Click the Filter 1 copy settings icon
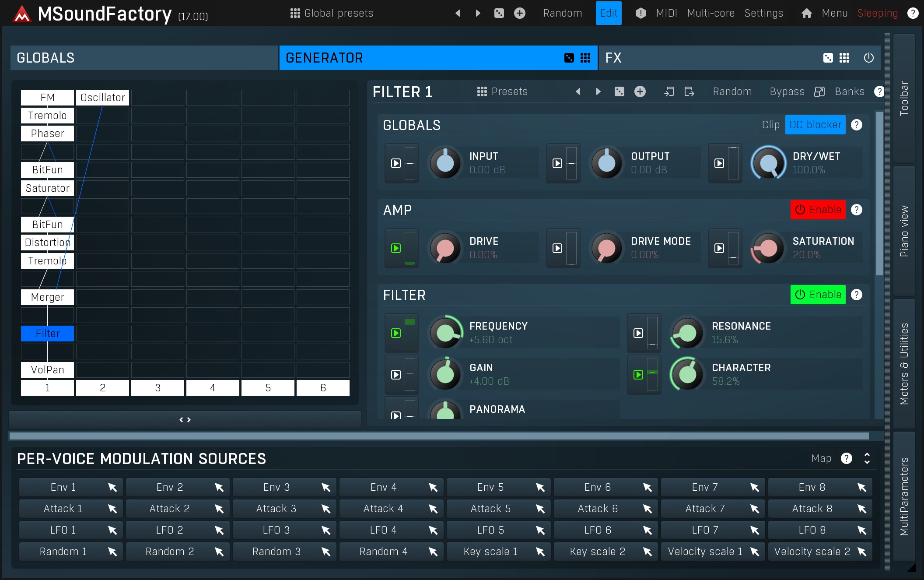Screen dimensions: 924x580 (x=668, y=91)
